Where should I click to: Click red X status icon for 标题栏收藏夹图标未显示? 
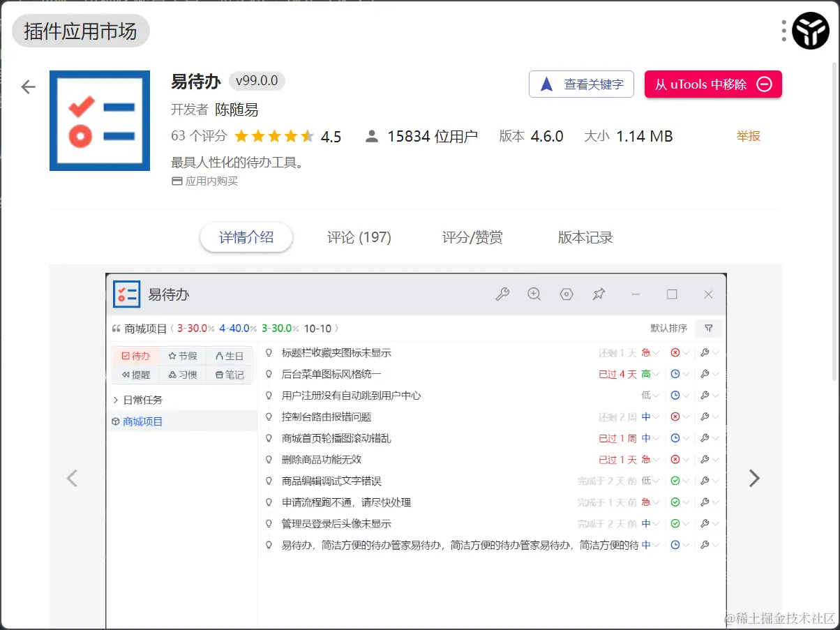(675, 353)
